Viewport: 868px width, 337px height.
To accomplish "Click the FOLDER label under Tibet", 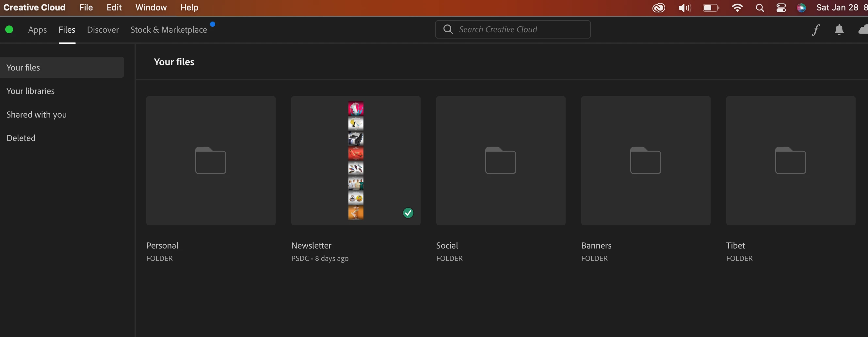I will point(739,259).
